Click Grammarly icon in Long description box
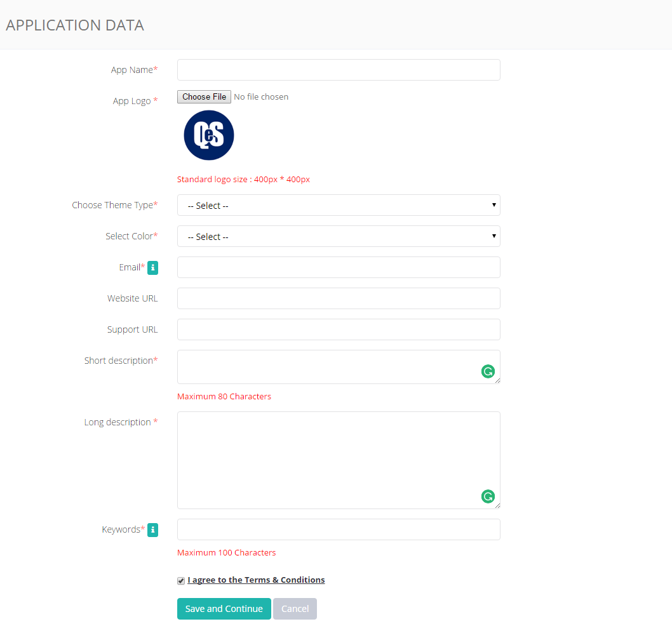The width and height of the screenshot is (672, 638). tap(488, 496)
